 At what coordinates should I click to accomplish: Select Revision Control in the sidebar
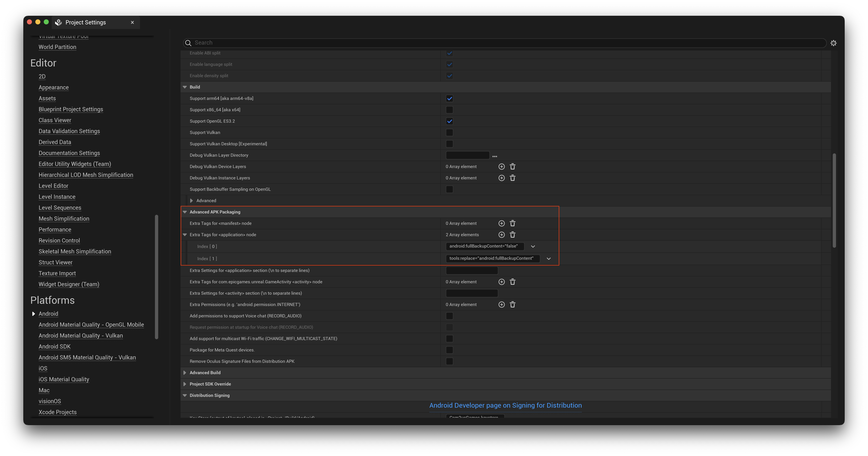pyautogui.click(x=59, y=240)
